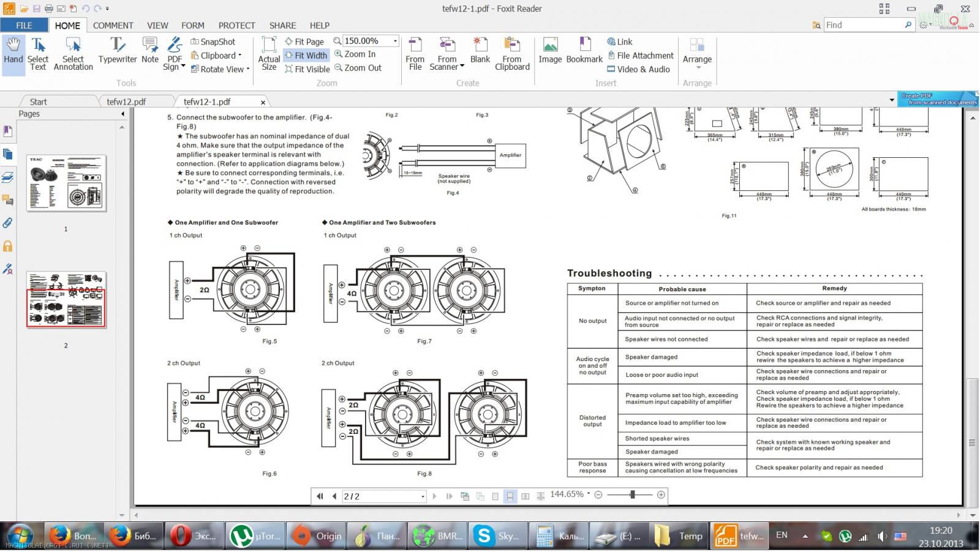This screenshot has height=552, width=980.
Task: Zoom in with status bar plus button
Action: pyautogui.click(x=661, y=494)
